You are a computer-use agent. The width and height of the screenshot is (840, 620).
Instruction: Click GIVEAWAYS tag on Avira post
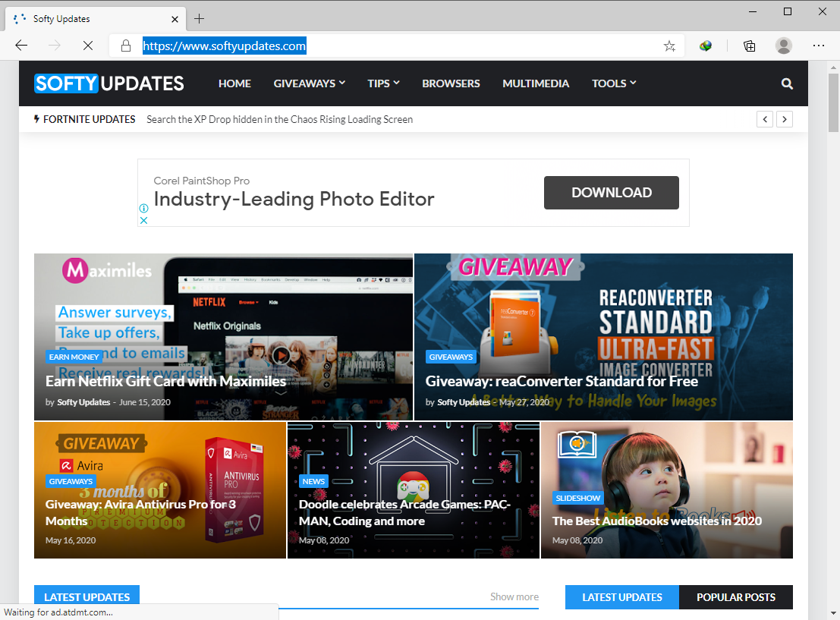[x=71, y=481]
